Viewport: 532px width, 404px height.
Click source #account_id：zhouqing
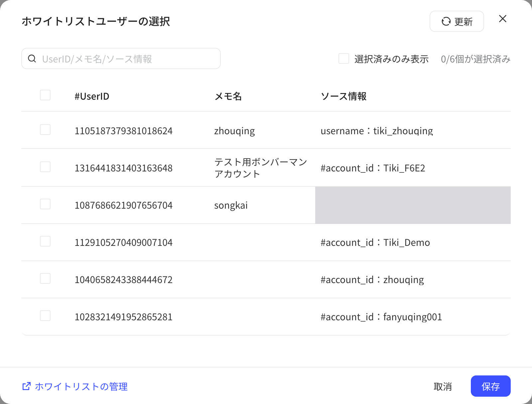[372, 280]
